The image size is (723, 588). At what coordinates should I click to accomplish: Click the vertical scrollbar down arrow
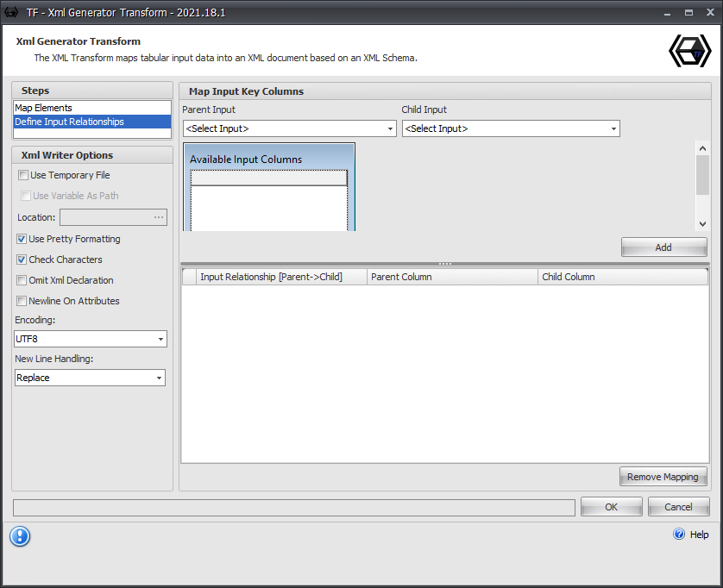click(x=701, y=224)
